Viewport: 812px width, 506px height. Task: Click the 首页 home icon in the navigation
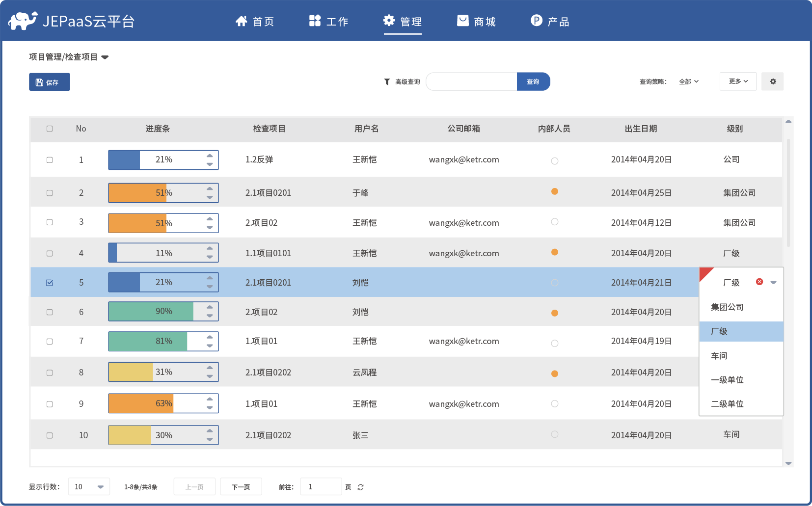(241, 21)
